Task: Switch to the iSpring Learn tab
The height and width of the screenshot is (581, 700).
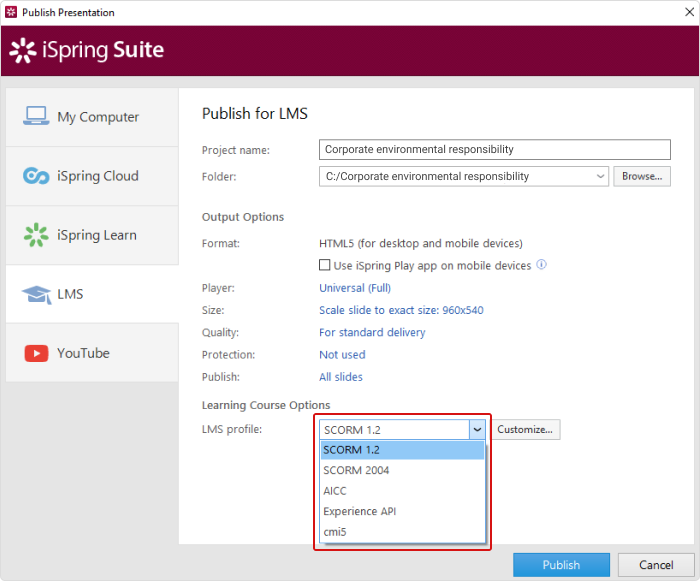Action: (92, 235)
